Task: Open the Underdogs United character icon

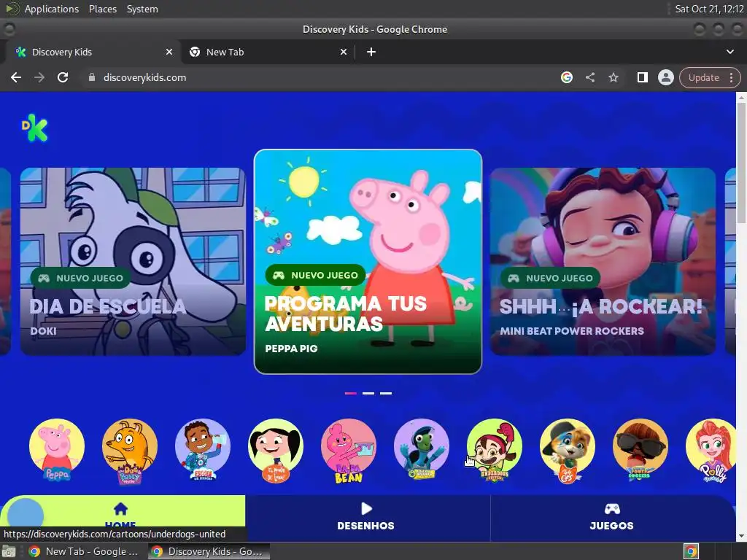Action: click(494, 450)
